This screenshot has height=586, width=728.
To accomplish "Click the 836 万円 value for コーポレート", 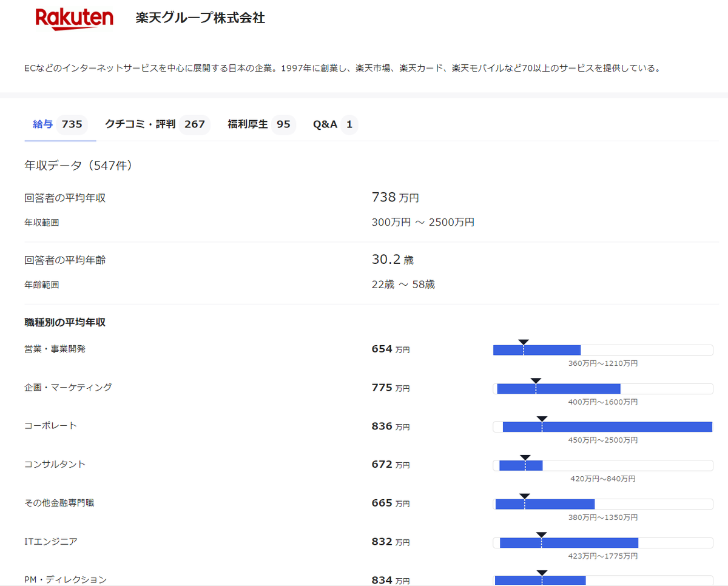I will pos(391,426).
